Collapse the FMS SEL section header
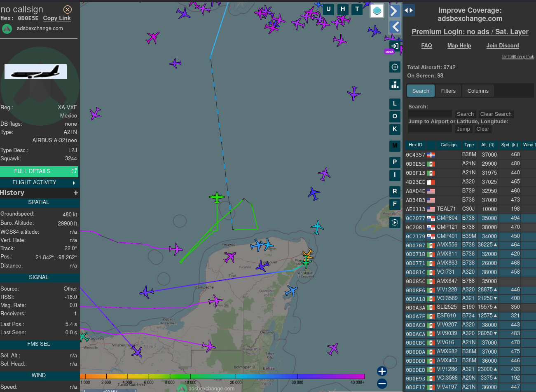Viewport: 536px width, 392px height. 39,344
